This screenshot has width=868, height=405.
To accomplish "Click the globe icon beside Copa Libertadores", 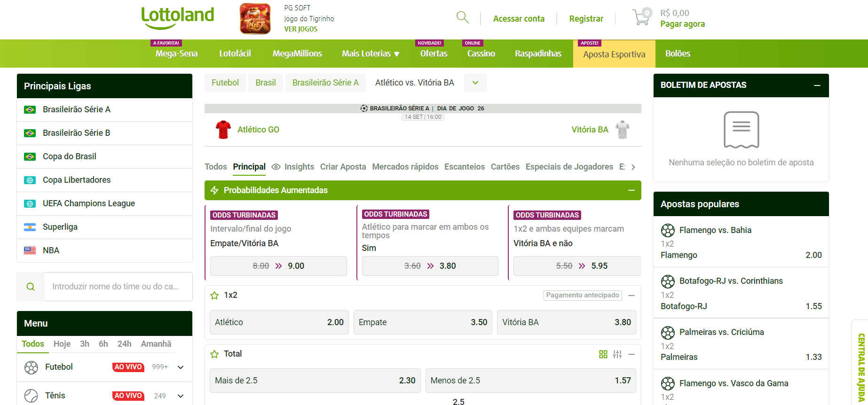I will [x=30, y=180].
